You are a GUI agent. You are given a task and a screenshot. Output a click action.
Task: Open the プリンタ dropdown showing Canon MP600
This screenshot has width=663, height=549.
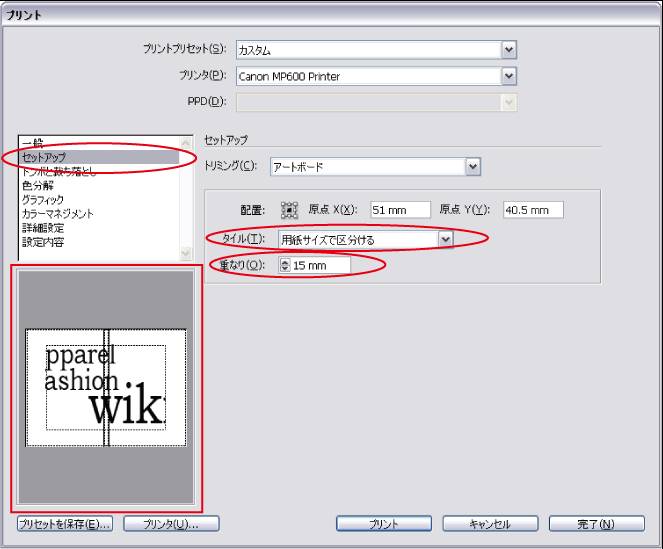[x=508, y=75]
